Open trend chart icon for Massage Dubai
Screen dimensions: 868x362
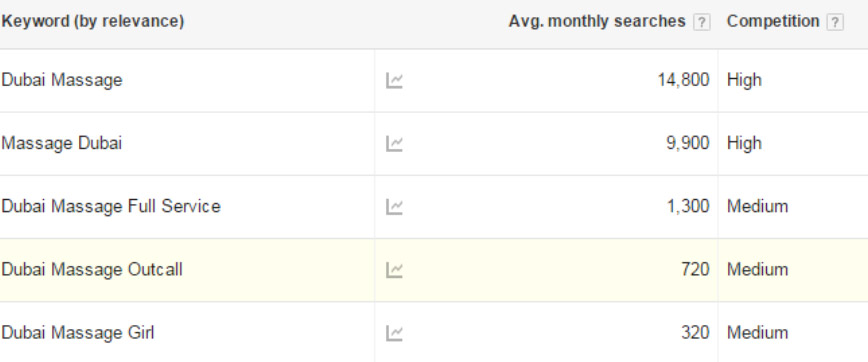tap(394, 143)
